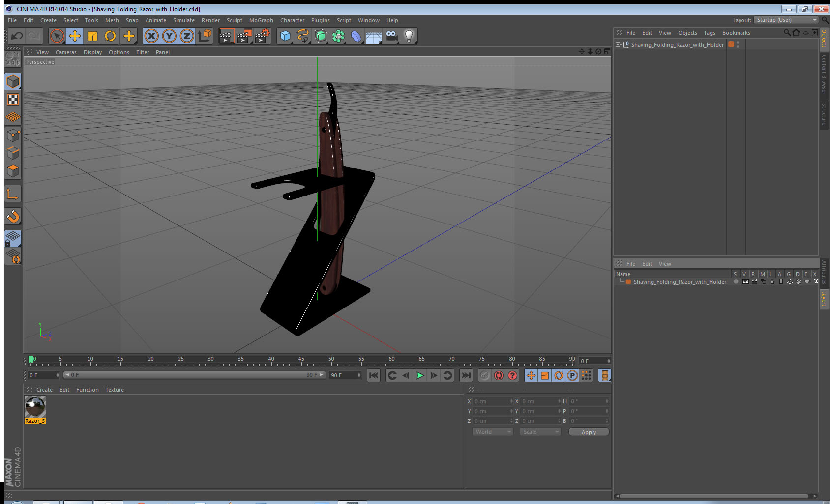The height and width of the screenshot is (504, 830).
Task: Switch to Model mode
Action: coord(13,82)
